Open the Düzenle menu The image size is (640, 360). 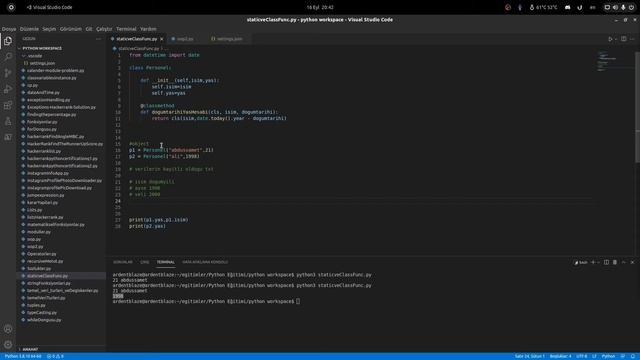29,29
